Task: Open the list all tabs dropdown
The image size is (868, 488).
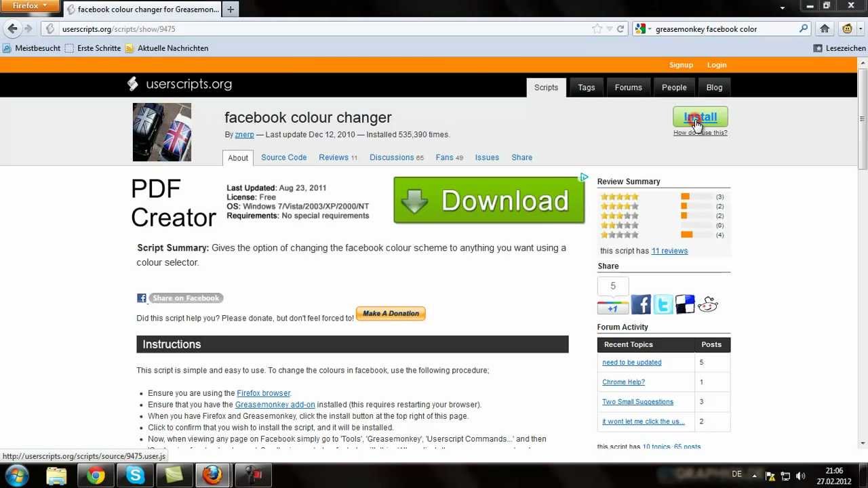Action: pos(782,7)
